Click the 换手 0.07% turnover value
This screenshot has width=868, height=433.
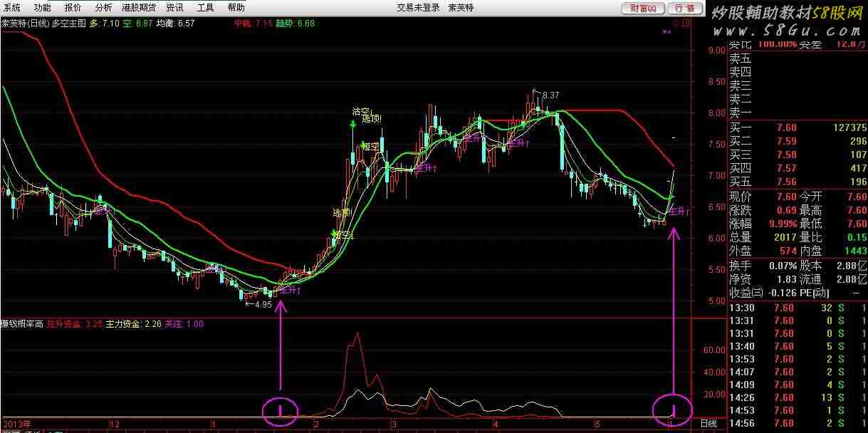pyautogui.click(x=782, y=266)
